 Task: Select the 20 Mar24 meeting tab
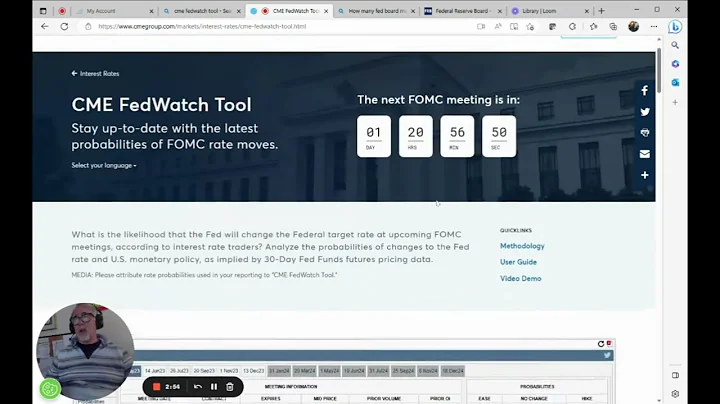point(304,370)
